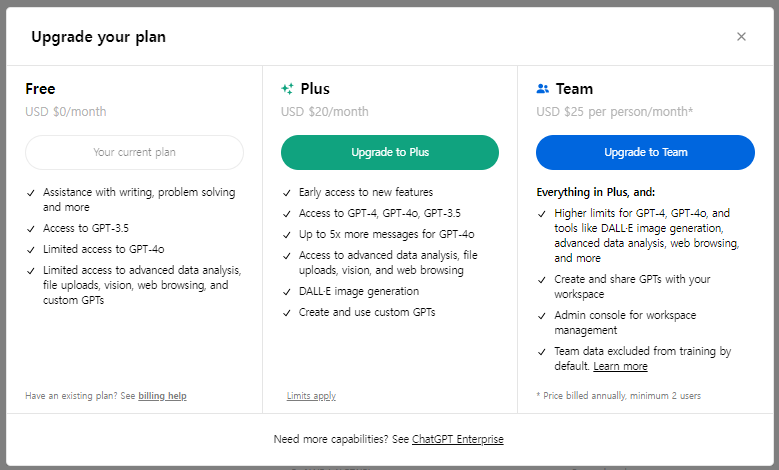
Task: Upgrade to the Plus plan
Action: coord(390,153)
